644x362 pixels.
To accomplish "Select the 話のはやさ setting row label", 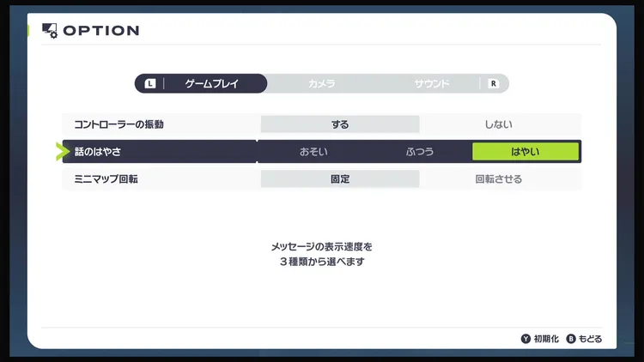I will point(98,152).
